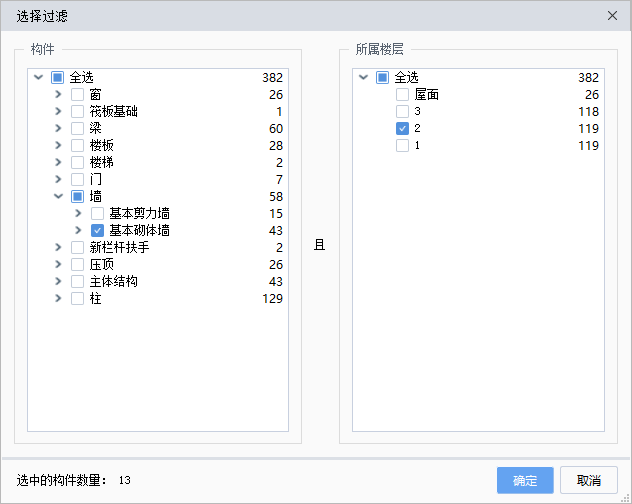
Task: Expand the 基本砌体墙 subnode arrow
Action: (x=78, y=230)
